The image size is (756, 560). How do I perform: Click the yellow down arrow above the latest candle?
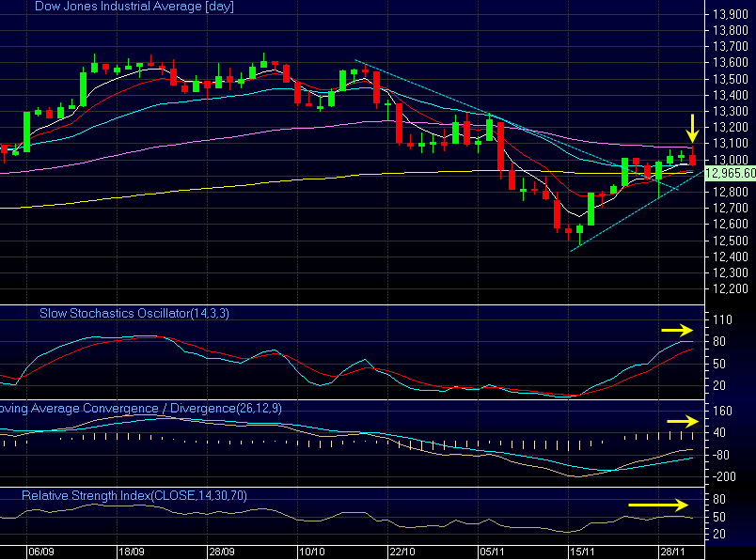pyautogui.click(x=691, y=129)
